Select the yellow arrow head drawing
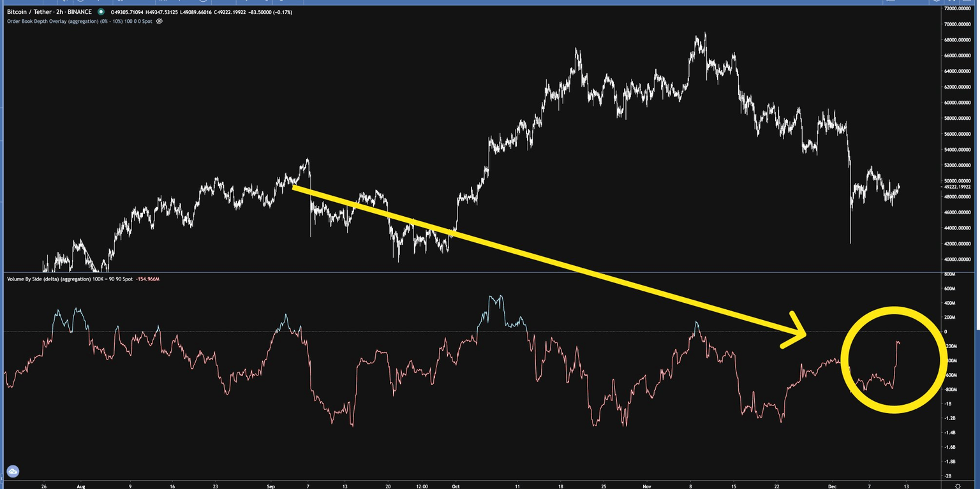Viewport: 980px width, 489px height. click(794, 330)
